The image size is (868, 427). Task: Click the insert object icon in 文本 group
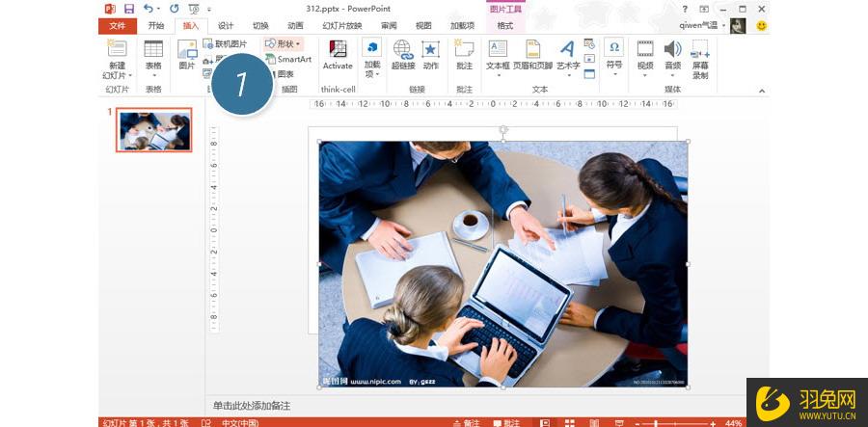(589, 73)
